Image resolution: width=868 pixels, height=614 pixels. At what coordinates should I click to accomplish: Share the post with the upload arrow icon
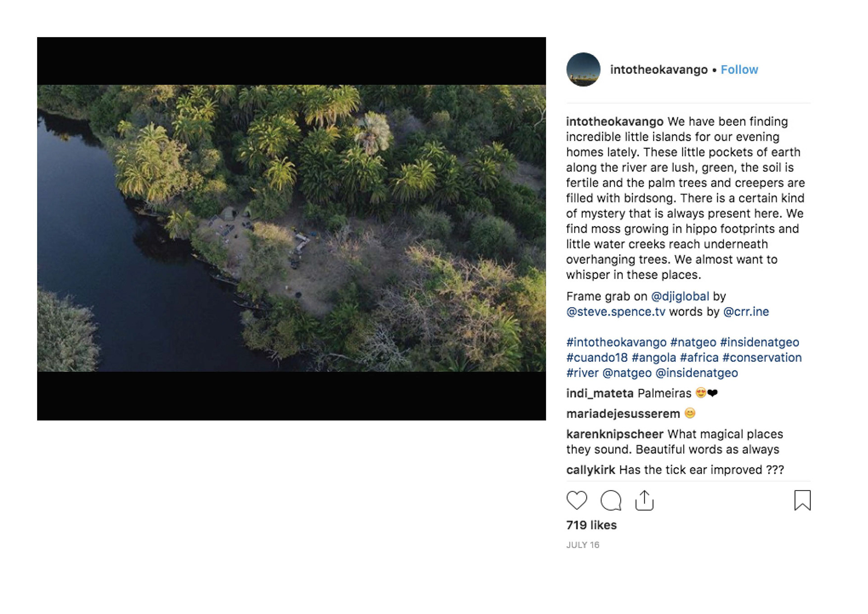[x=644, y=500]
